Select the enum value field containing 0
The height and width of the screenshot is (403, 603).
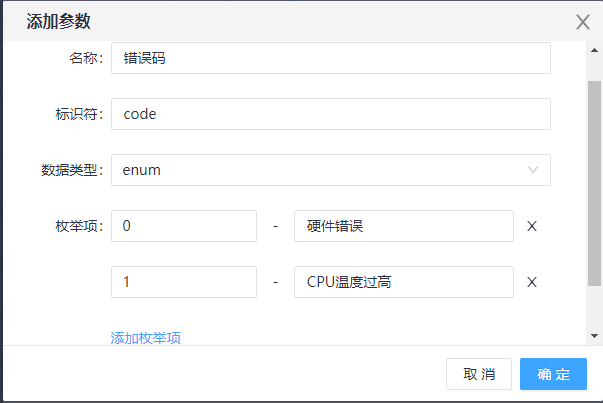[184, 226]
